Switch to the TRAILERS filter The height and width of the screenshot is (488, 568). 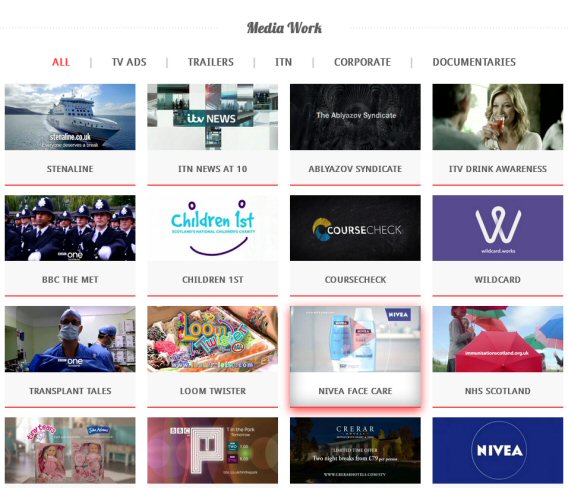(210, 62)
